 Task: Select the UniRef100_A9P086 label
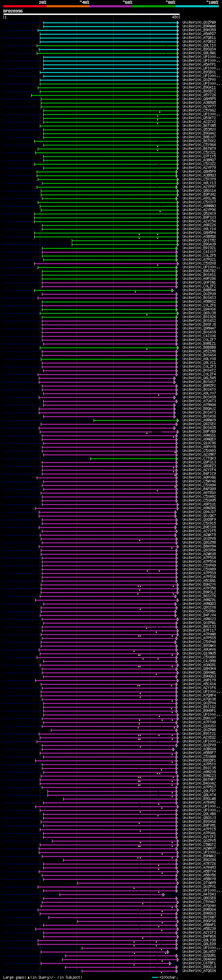(199, 477)
